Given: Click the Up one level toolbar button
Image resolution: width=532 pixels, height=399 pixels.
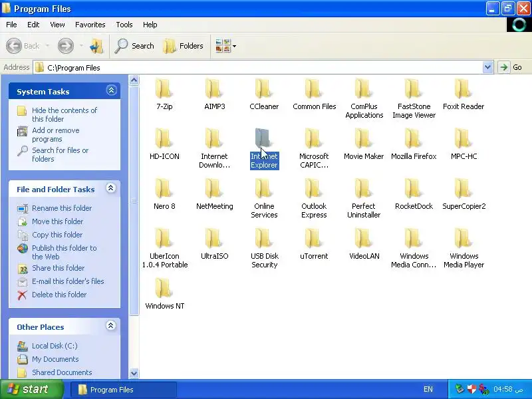Looking at the screenshot, I should [x=96, y=46].
